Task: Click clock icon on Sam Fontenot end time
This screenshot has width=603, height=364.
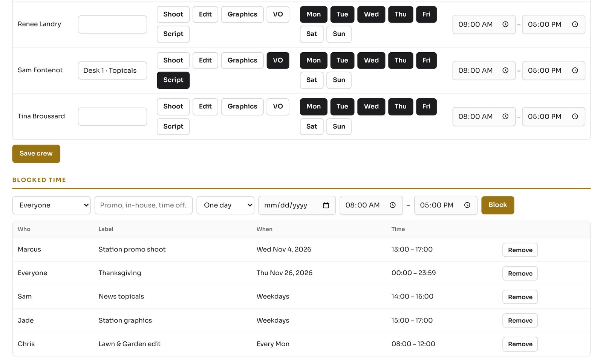Action: click(575, 70)
